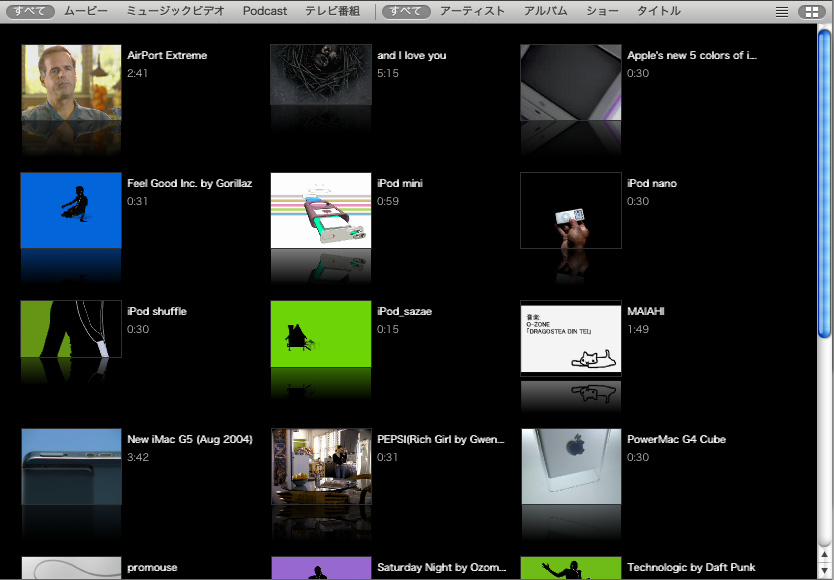
Task: Open Apple's new 5 colors thumbnail
Action: (x=571, y=82)
